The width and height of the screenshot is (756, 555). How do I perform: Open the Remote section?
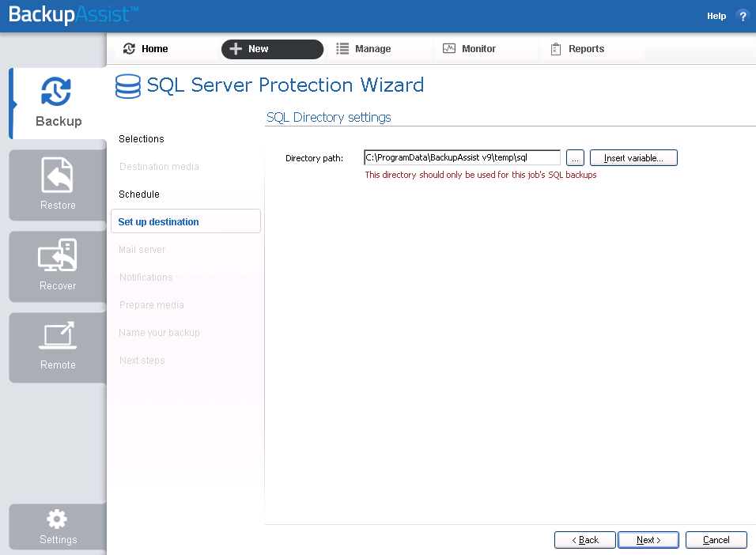[x=58, y=347]
